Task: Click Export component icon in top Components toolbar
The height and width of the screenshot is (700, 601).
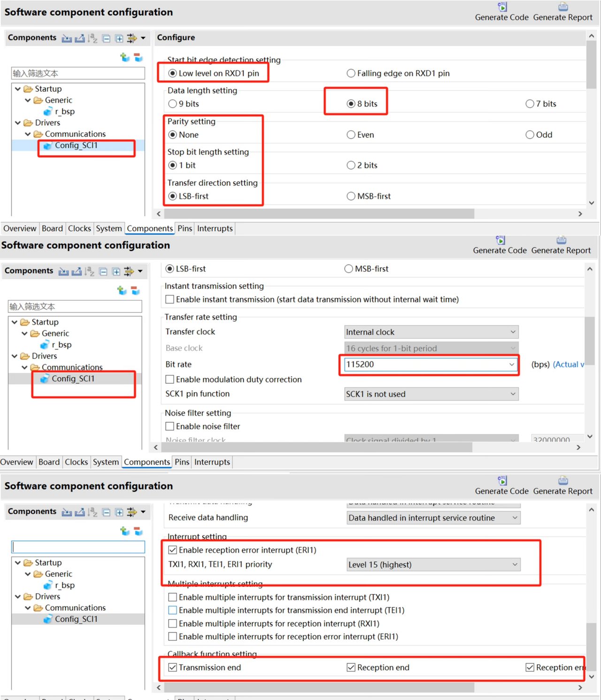Action: pyautogui.click(x=80, y=39)
